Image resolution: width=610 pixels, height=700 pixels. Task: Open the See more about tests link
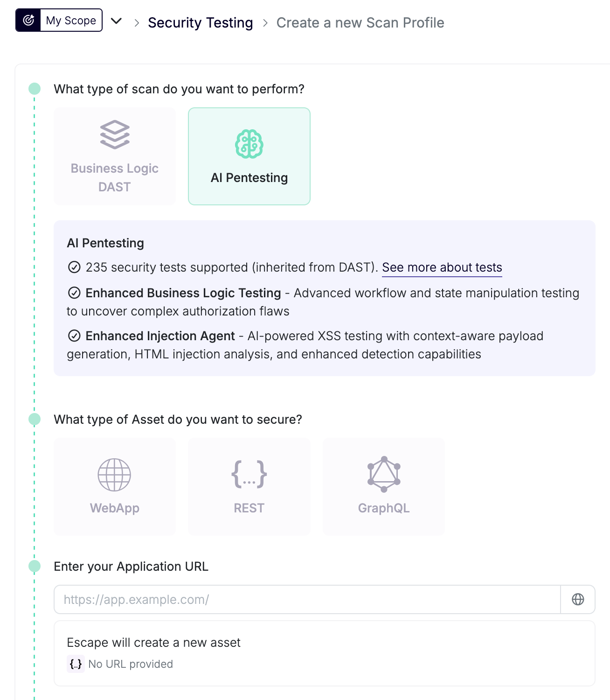tap(442, 267)
